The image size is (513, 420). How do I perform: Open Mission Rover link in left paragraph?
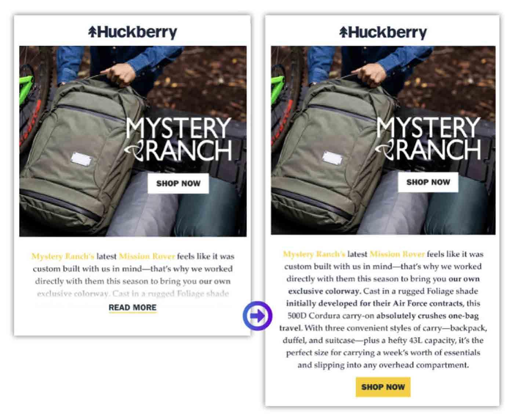[147, 256]
